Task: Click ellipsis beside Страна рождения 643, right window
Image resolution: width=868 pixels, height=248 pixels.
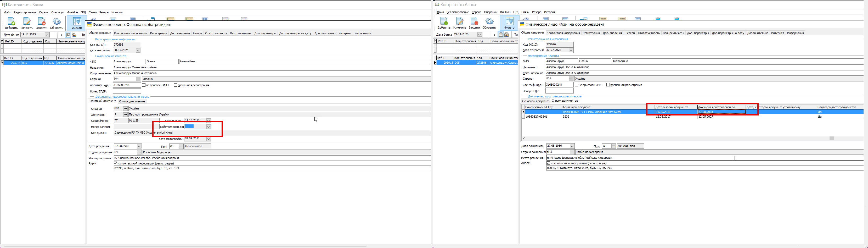Action: point(572,152)
